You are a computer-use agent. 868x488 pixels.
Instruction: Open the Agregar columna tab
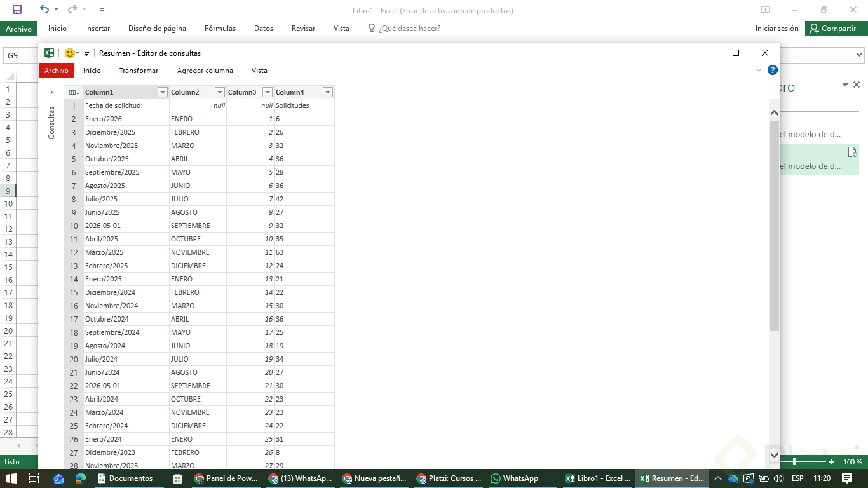[x=205, y=71]
